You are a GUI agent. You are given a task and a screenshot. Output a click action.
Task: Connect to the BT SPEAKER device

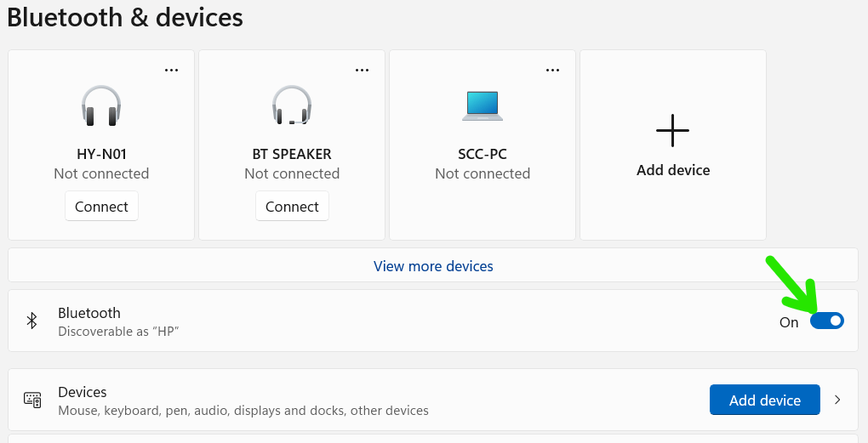click(292, 207)
